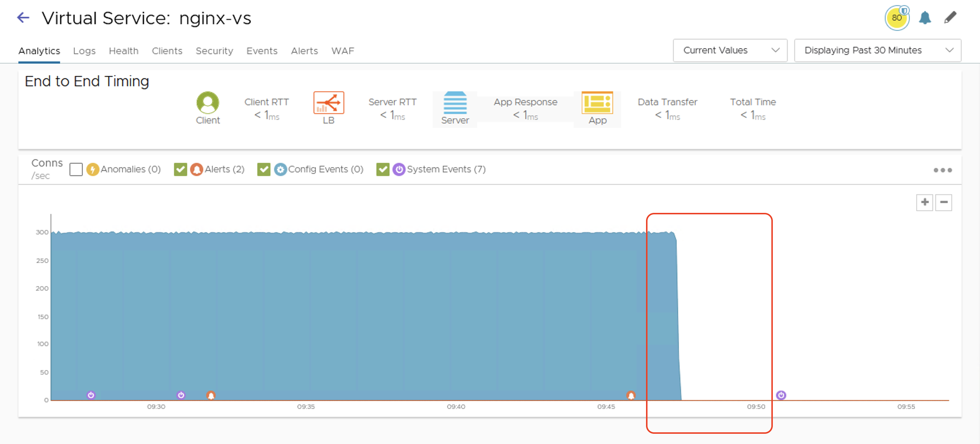Switch to the Alerts tab

tap(304, 50)
